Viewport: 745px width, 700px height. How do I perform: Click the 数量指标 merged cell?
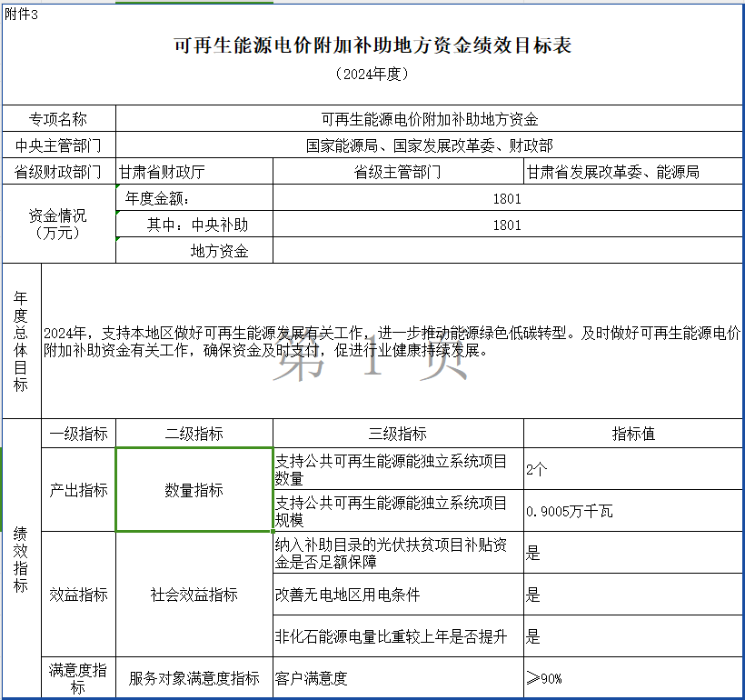(x=194, y=490)
